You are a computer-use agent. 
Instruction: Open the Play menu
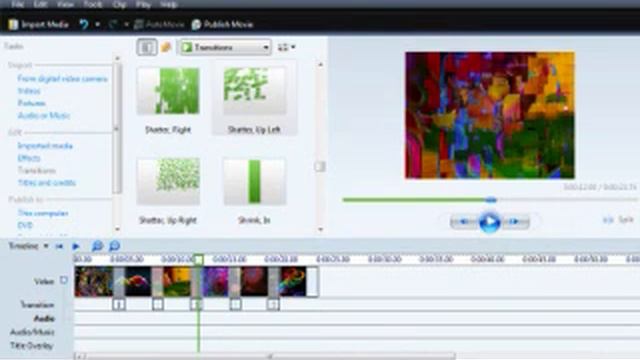click(x=143, y=4)
